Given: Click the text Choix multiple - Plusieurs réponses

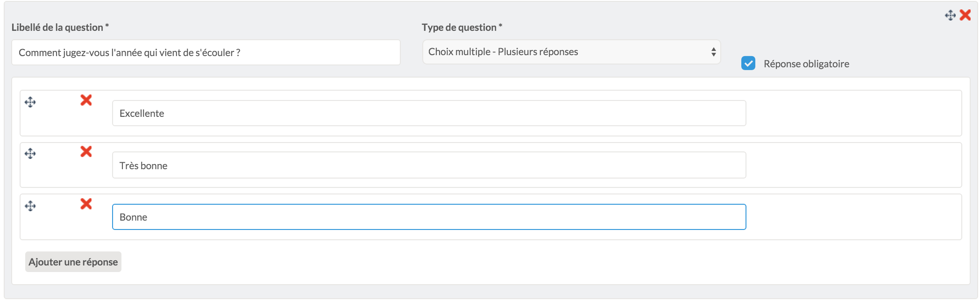Looking at the screenshot, I should click(503, 52).
